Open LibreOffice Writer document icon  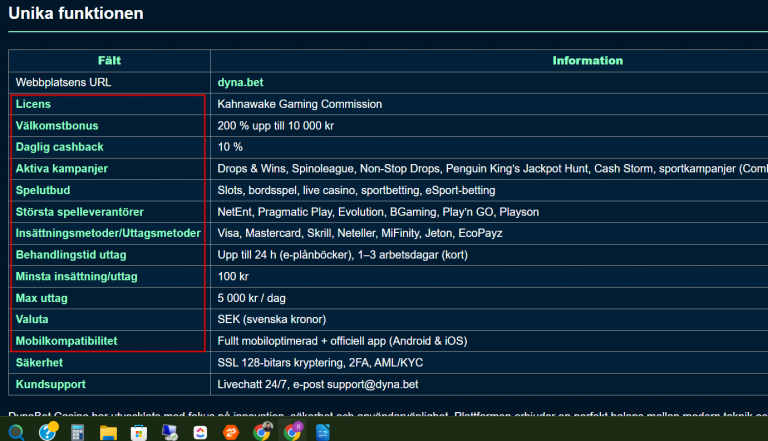tap(323, 432)
